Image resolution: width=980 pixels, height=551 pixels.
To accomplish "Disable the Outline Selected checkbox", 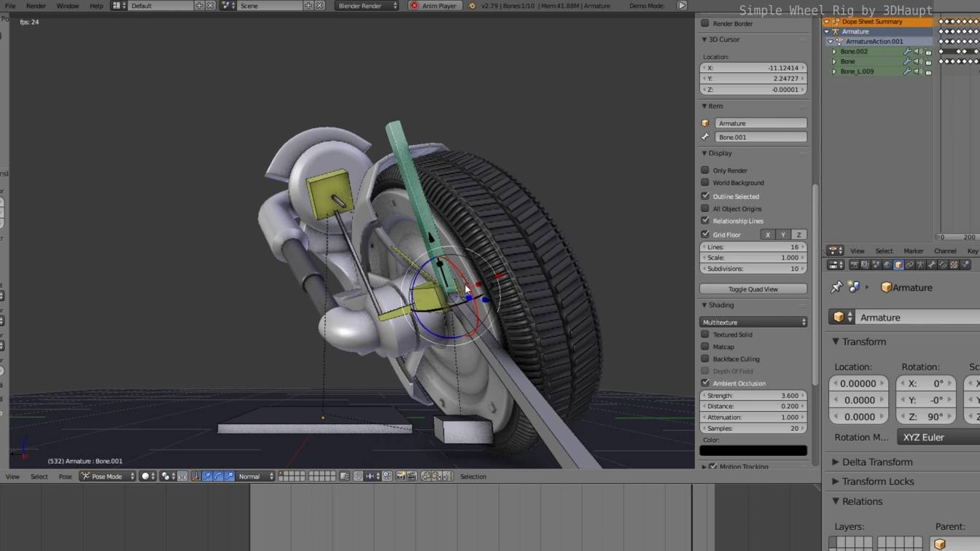I will tap(705, 196).
